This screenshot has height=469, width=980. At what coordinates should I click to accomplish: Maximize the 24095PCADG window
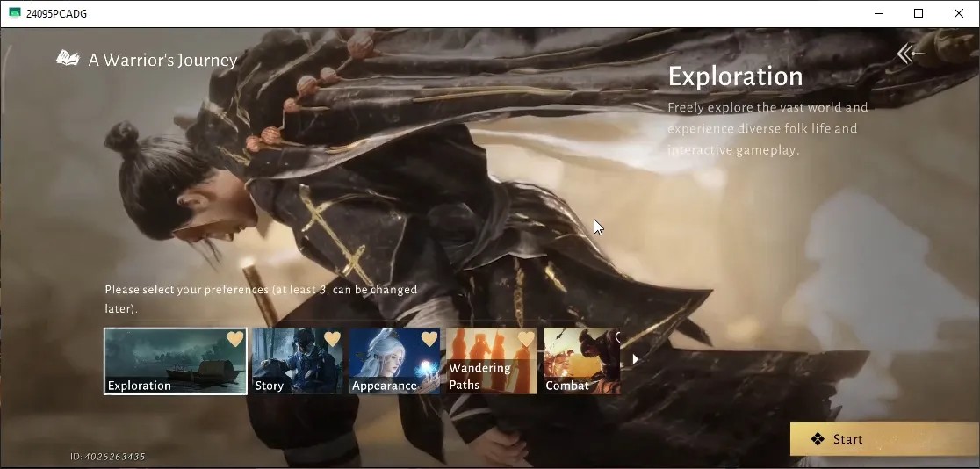point(919,13)
